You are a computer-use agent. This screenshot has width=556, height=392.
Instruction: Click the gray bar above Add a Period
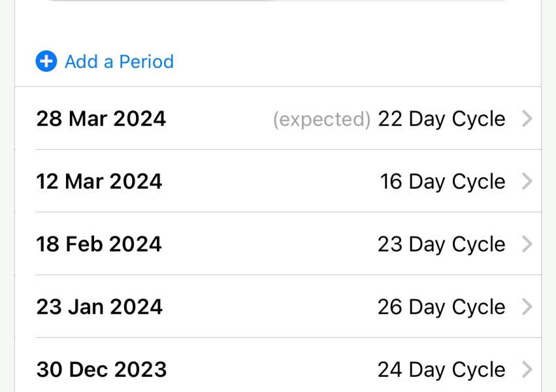tap(278, 1)
